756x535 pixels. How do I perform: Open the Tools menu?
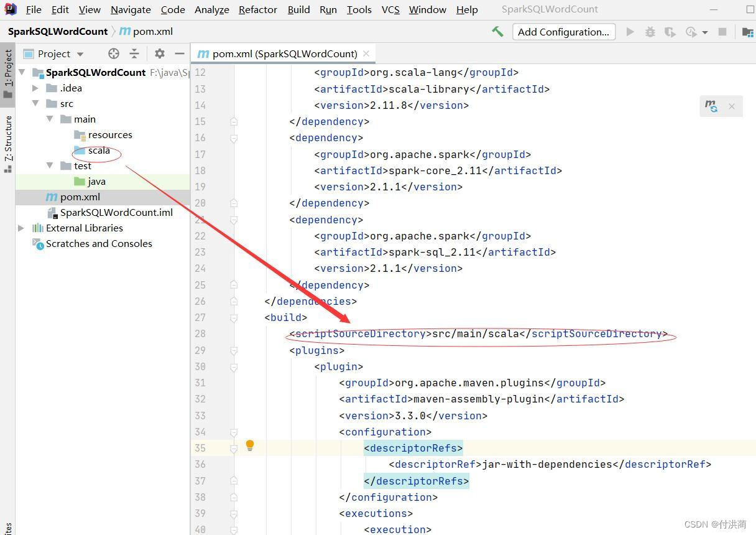(x=359, y=9)
